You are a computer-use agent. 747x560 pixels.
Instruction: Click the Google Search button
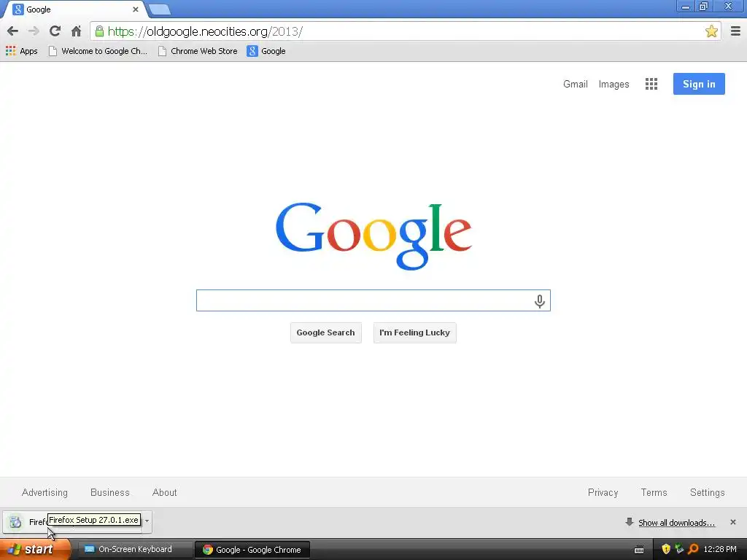326,332
